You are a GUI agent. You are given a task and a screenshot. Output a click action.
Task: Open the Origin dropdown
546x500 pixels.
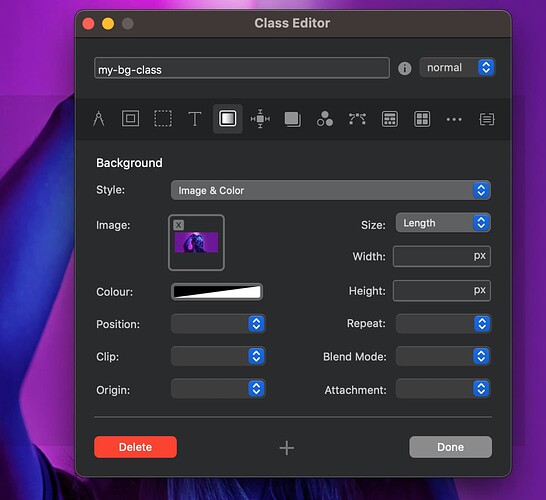[218, 389]
